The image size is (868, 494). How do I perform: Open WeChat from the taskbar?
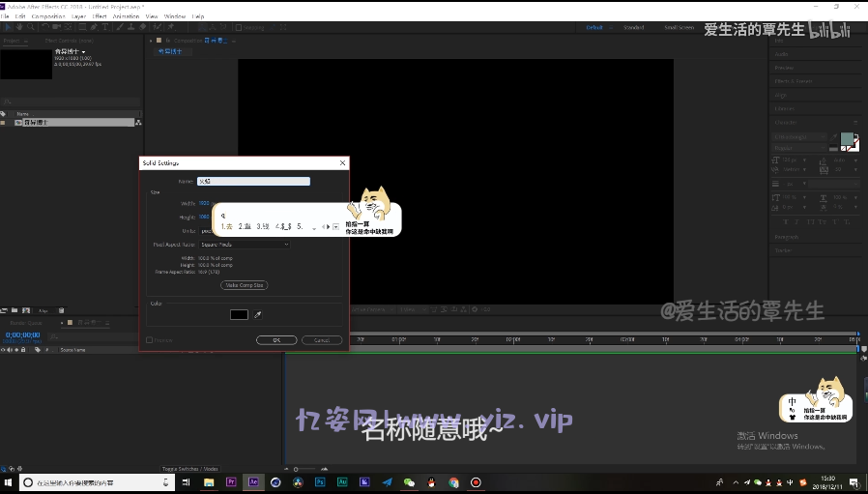(409, 482)
